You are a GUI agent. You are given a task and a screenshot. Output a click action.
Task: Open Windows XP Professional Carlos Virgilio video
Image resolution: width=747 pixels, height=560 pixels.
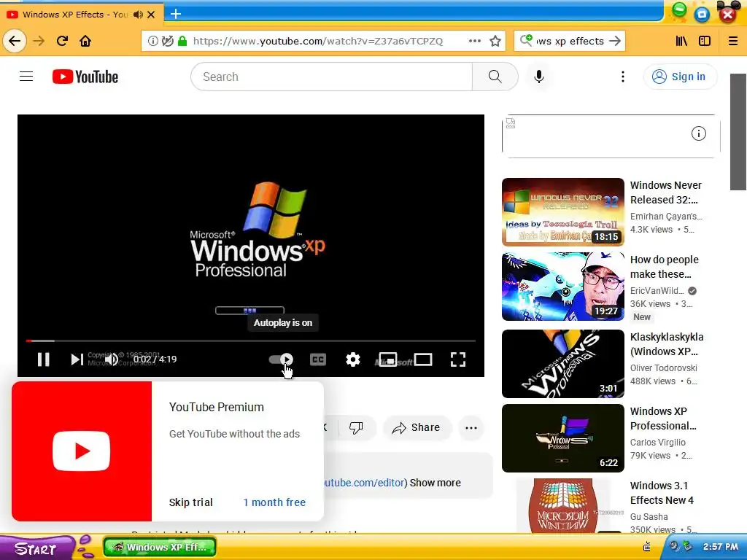pyautogui.click(x=562, y=438)
